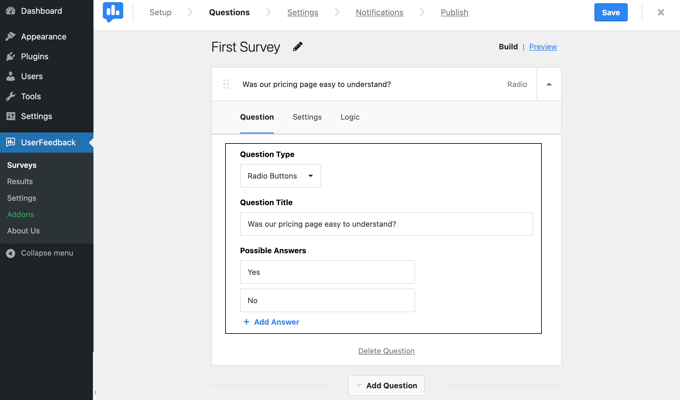This screenshot has width=680, height=400.
Task: Edit survey title with pencil icon
Action: (298, 46)
